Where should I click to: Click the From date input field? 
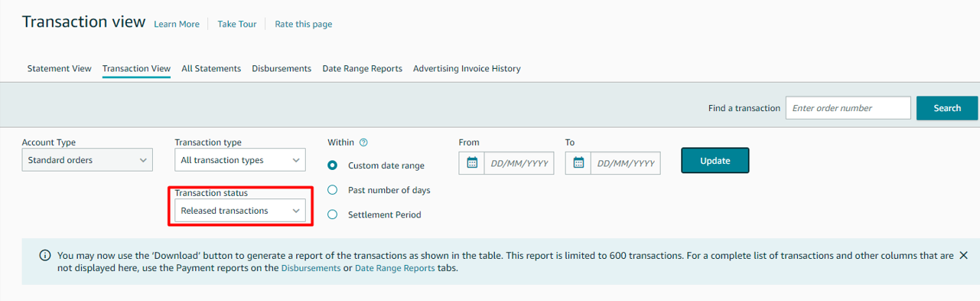(519, 162)
